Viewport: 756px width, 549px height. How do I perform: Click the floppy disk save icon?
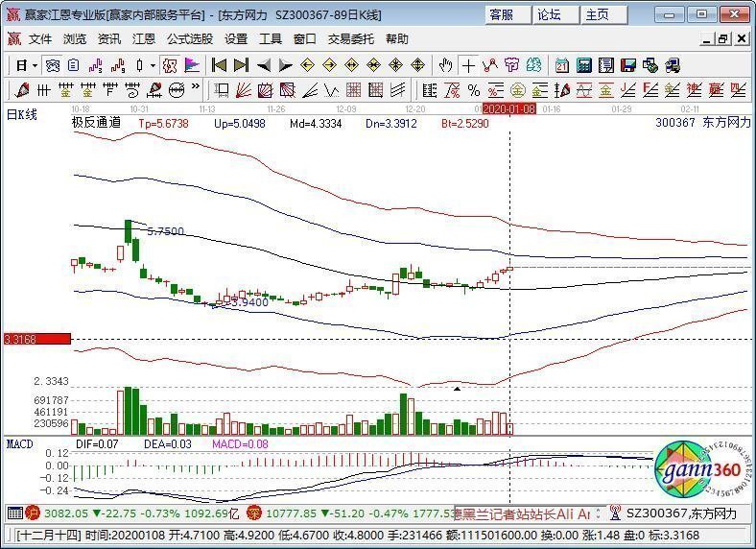[628, 65]
